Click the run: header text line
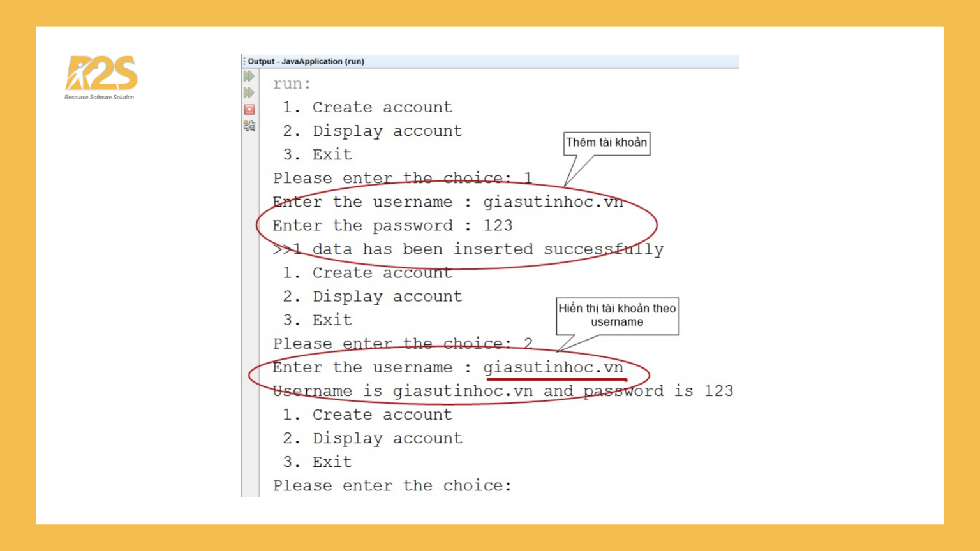 (292, 83)
